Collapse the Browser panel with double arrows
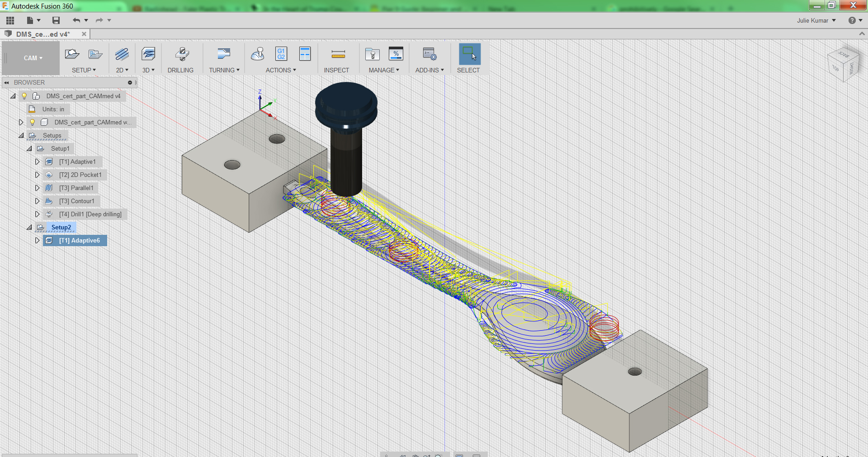Screen dimensions: 868x457 [x=7, y=82]
